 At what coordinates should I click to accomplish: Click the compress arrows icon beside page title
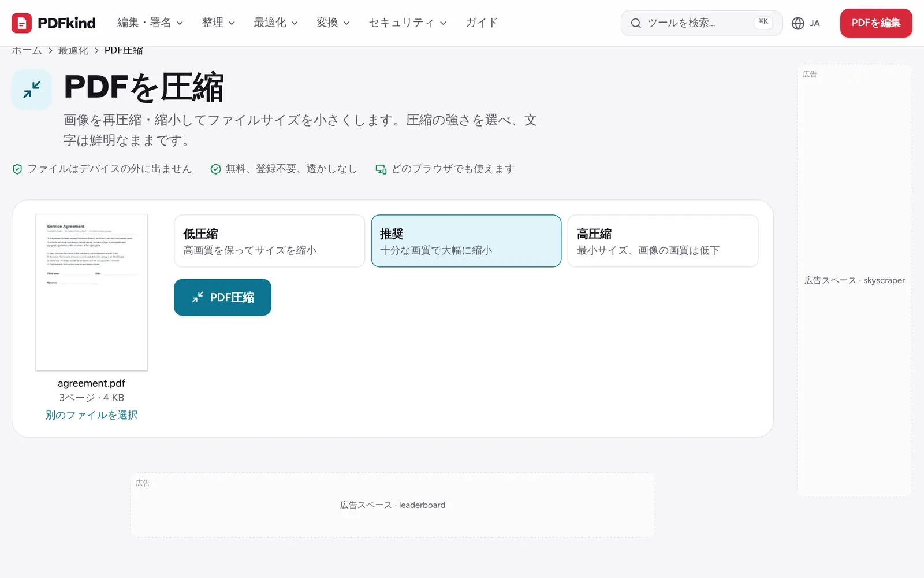click(x=32, y=90)
